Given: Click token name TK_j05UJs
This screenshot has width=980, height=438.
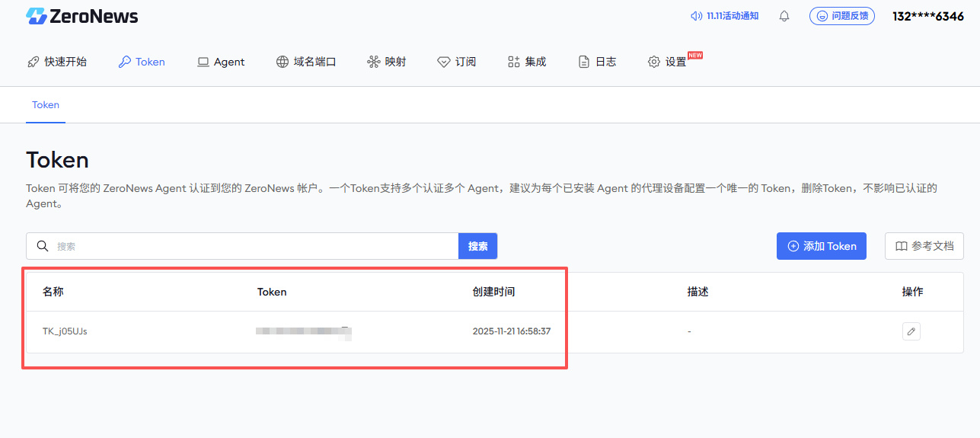Looking at the screenshot, I should coord(65,331).
